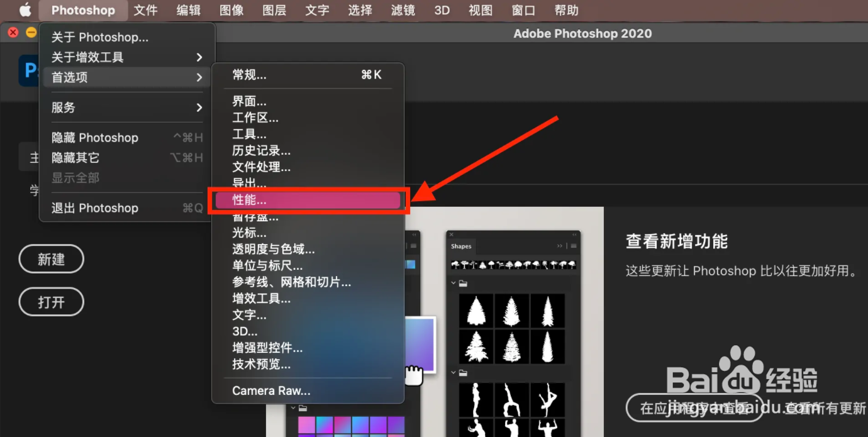
Task: Open 工作区... preferences
Action: pos(308,118)
